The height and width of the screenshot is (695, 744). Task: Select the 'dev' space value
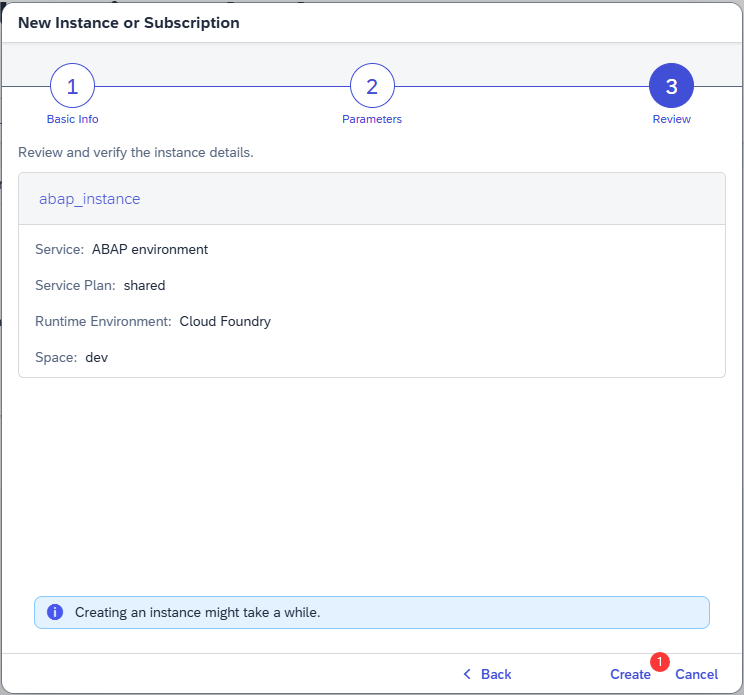[x=97, y=358]
